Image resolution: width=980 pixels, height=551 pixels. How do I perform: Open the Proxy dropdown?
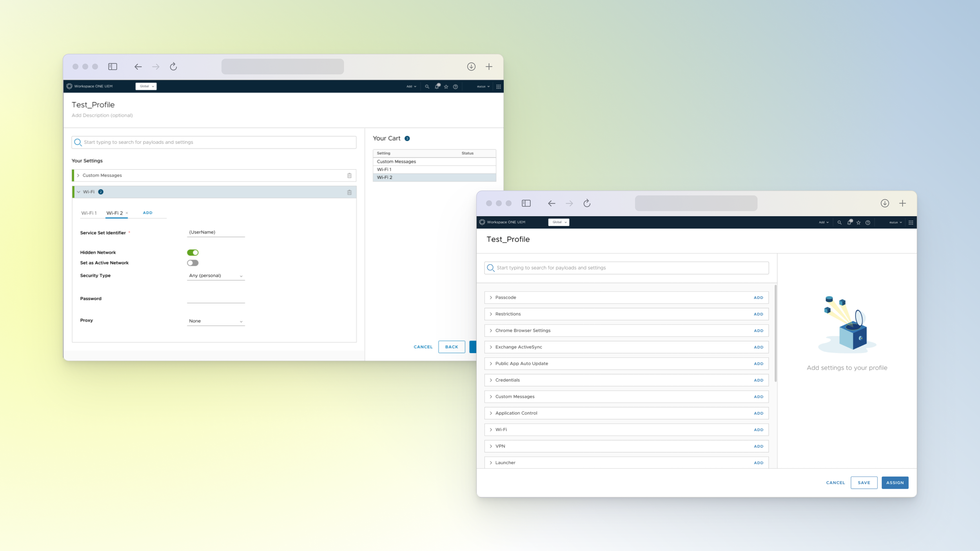(216, 321)
